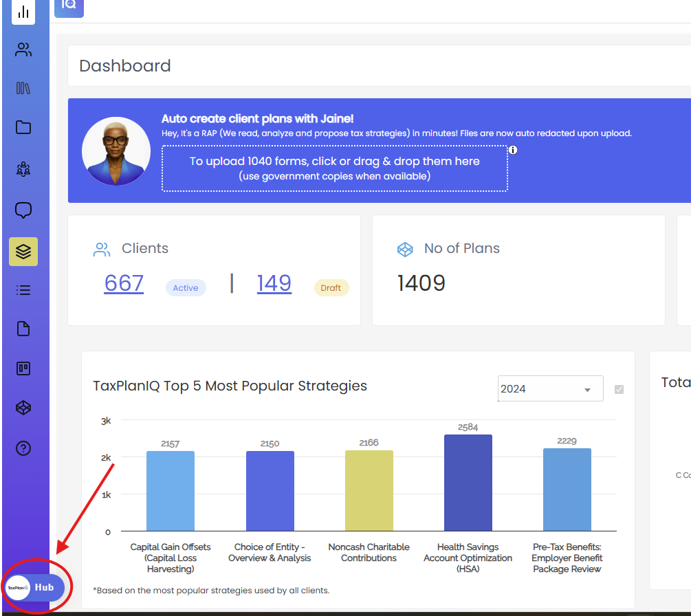Click the Pre-Tax Benefits bar
This screenshot has width=691, height=616.
coord(567,489)
